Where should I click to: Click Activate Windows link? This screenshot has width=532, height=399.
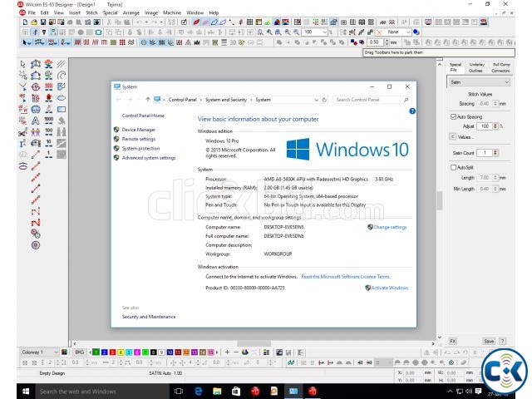pos(390,288)
